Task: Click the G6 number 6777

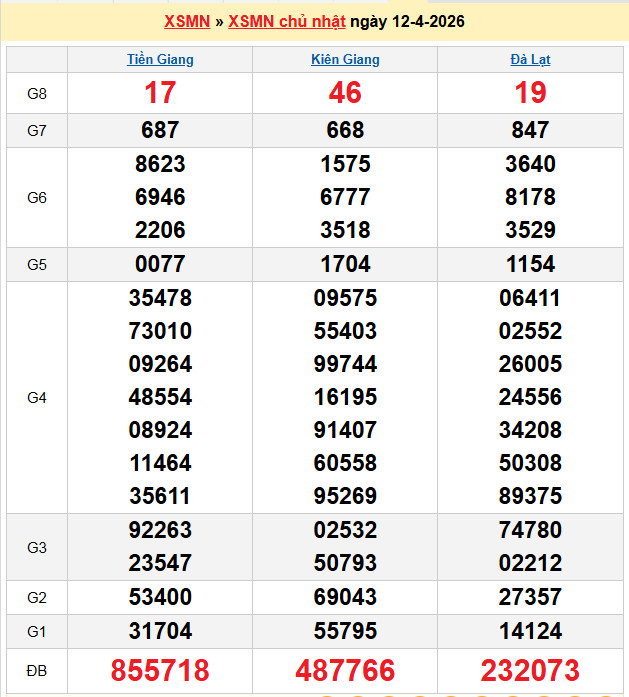Action: click(x=345, y=197)
